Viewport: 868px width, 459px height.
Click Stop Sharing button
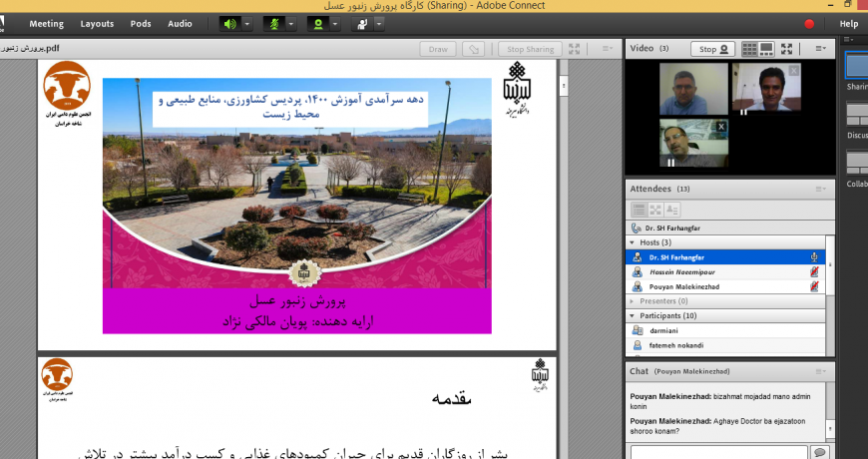(x=531, y=49)
